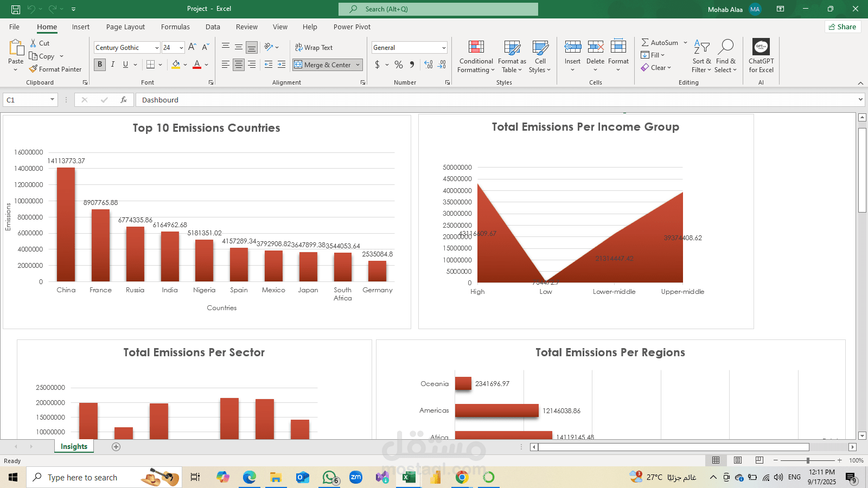Open Sort & Filter

701,56
